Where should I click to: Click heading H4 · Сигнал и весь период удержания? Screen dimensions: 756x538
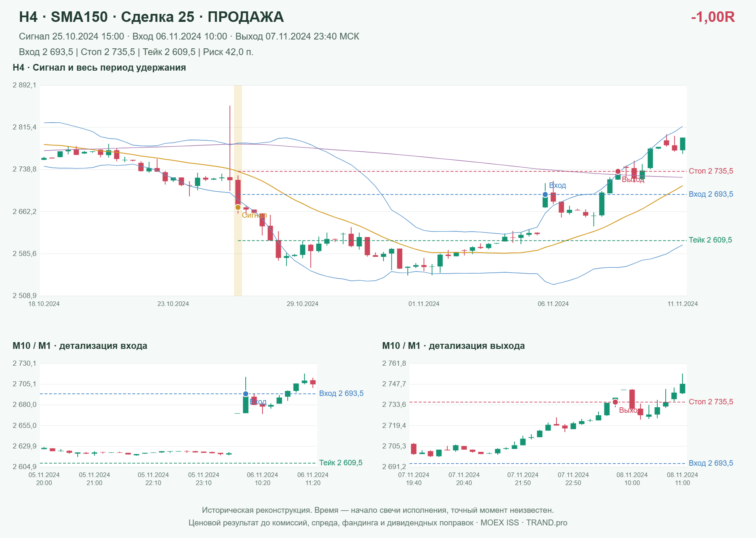pyautogui.click(x=99, y=68)
